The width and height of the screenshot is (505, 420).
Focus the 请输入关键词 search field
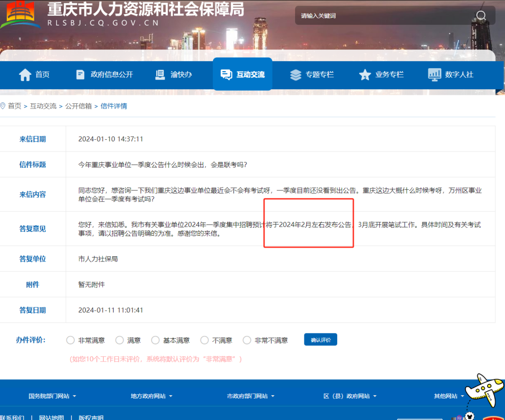click(385, 15)
